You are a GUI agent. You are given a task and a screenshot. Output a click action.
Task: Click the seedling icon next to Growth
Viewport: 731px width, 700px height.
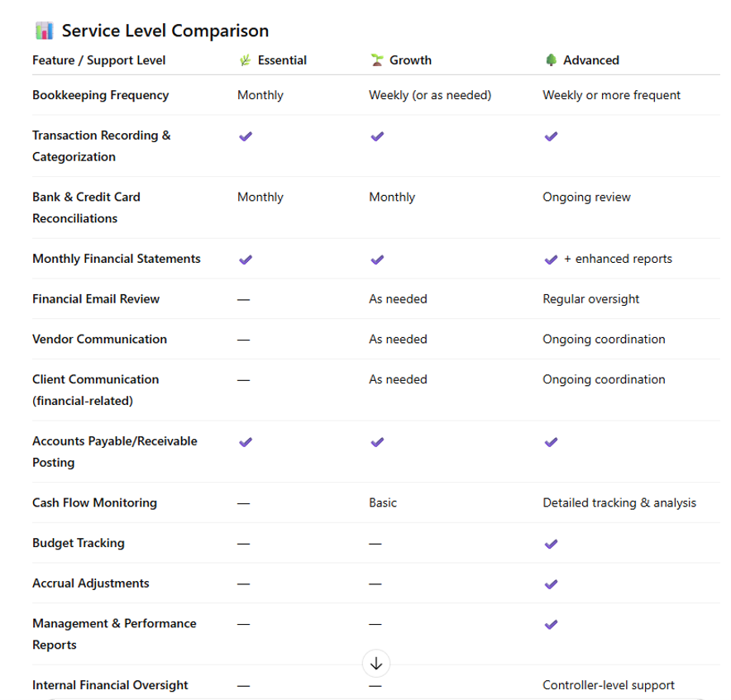[x=377, y=60]
